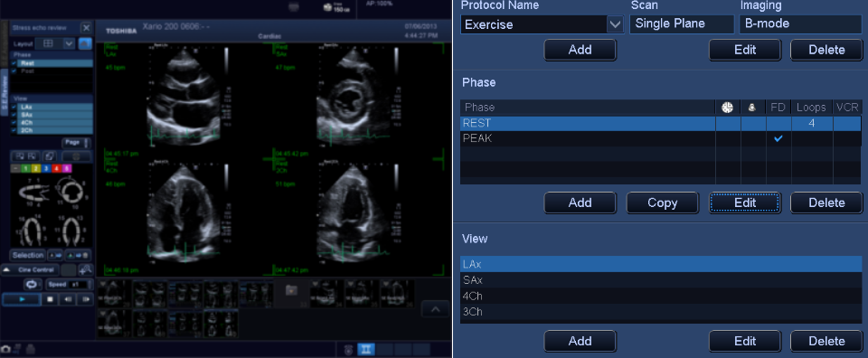Click the magnifier zoom icon
The height and width of the screenshot is (358, 868).
86,270
